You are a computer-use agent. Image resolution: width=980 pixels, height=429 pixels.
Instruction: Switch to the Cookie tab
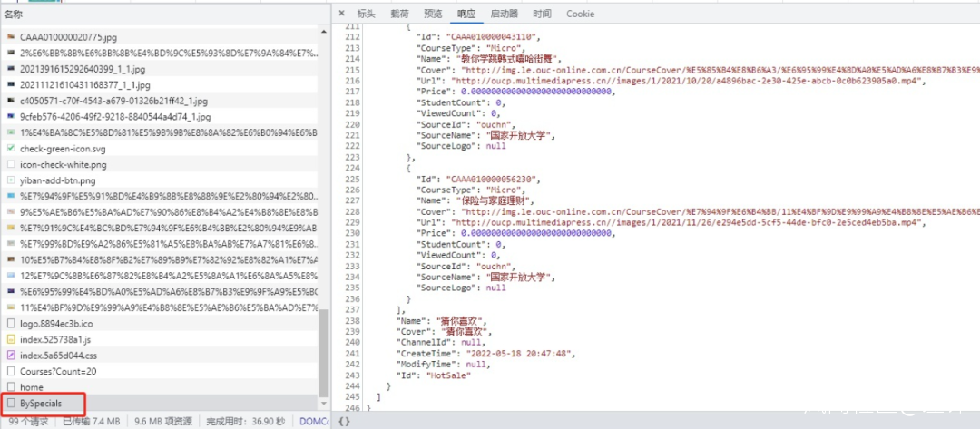pos(580,14)
